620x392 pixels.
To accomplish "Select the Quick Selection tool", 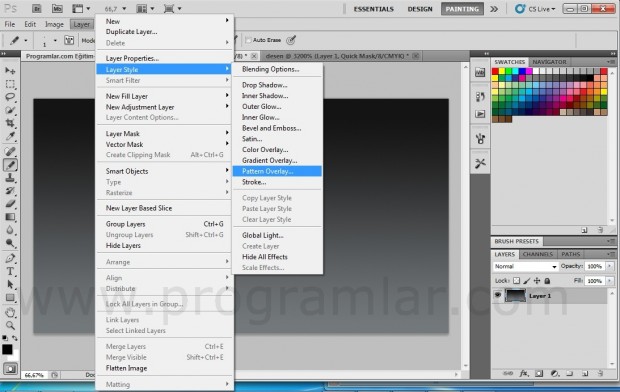I will click(10, 110).
